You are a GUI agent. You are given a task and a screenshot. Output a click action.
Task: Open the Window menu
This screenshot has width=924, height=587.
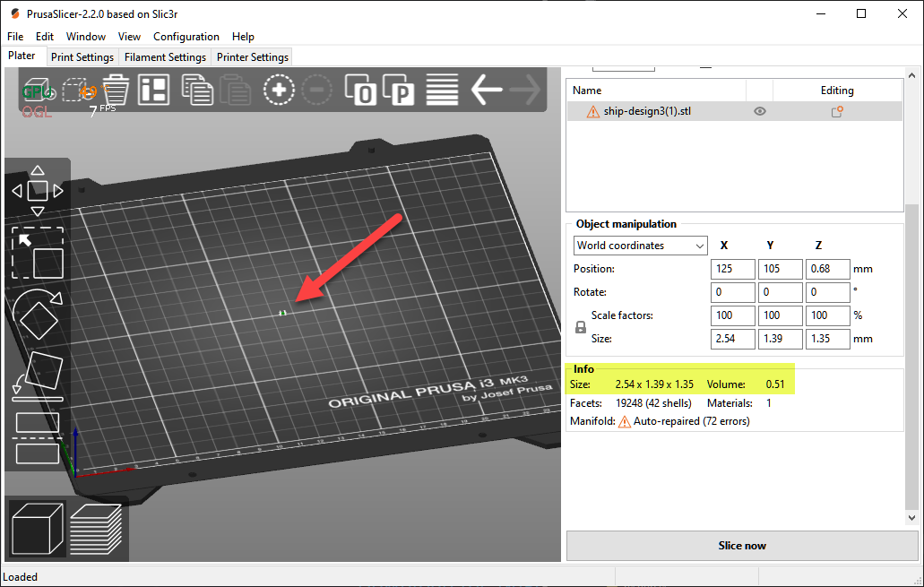(x=85, y=37)
